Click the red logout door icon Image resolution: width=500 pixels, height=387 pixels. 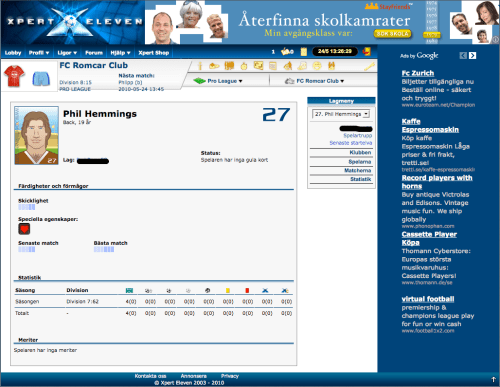click(366, 51)
